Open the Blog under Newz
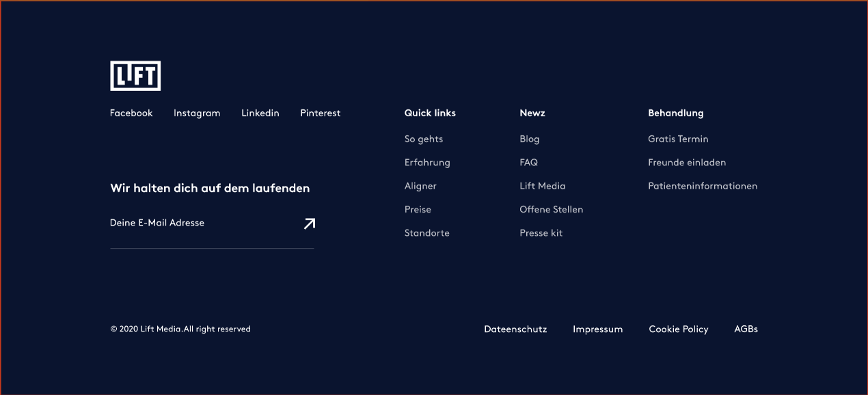868x395 pixels. point(529,139)
